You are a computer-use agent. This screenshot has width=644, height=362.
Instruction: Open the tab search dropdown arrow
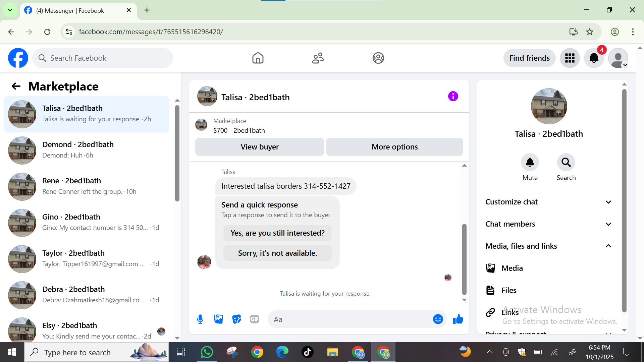[x=10, y=10]
